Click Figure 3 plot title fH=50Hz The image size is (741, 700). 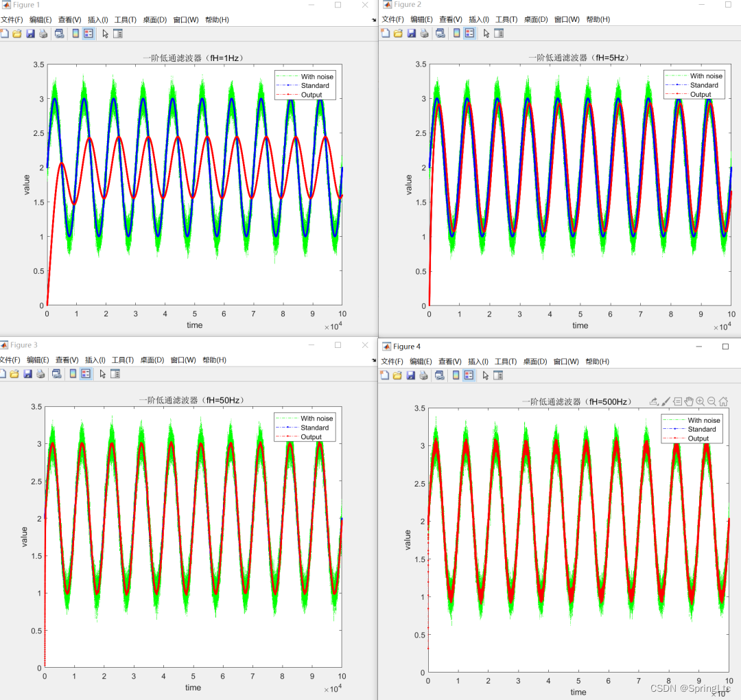[x=192, y=400]
